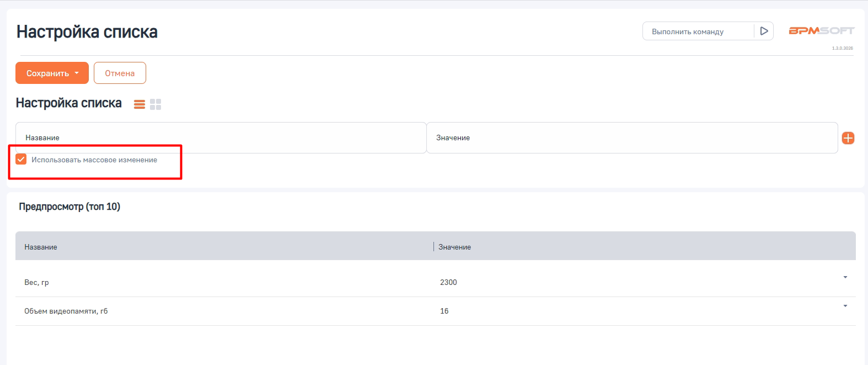Image resolution: width=868 pixels, height=365 pixels.
Task: Click 'Объем видеопамяти, гб' row name
Action: [x=66, y=311]
